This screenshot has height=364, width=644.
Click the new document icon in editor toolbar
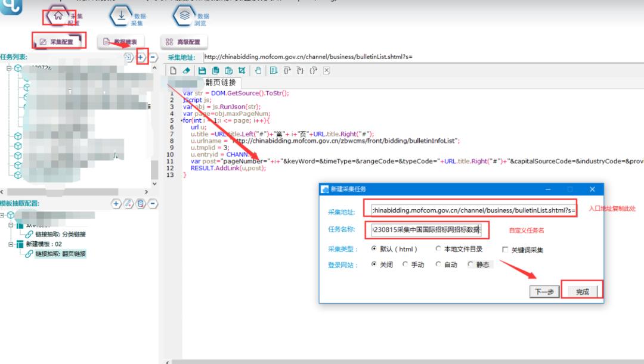173,70
